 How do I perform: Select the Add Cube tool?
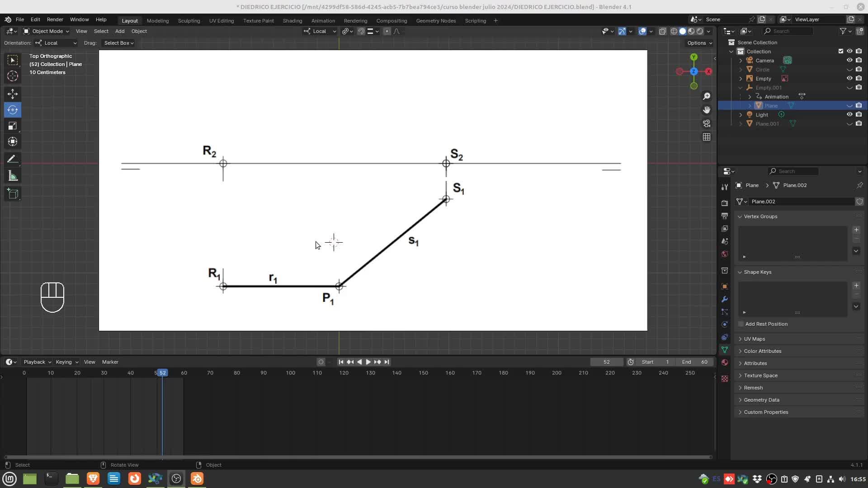13,194
